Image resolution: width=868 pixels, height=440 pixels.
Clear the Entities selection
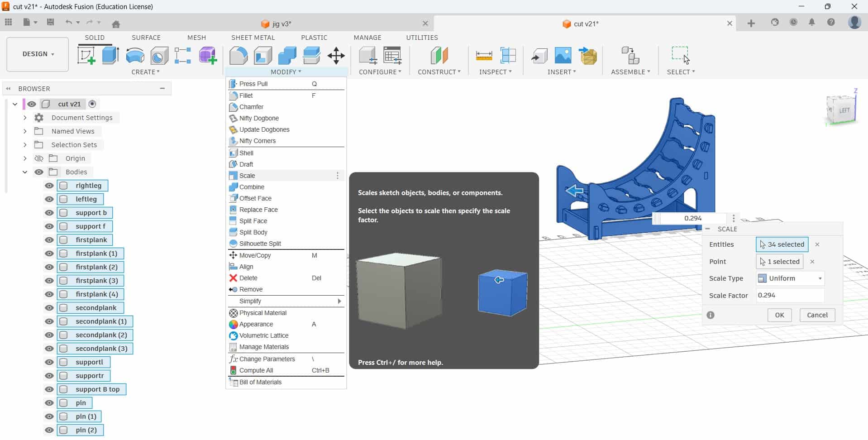point(817,244)
